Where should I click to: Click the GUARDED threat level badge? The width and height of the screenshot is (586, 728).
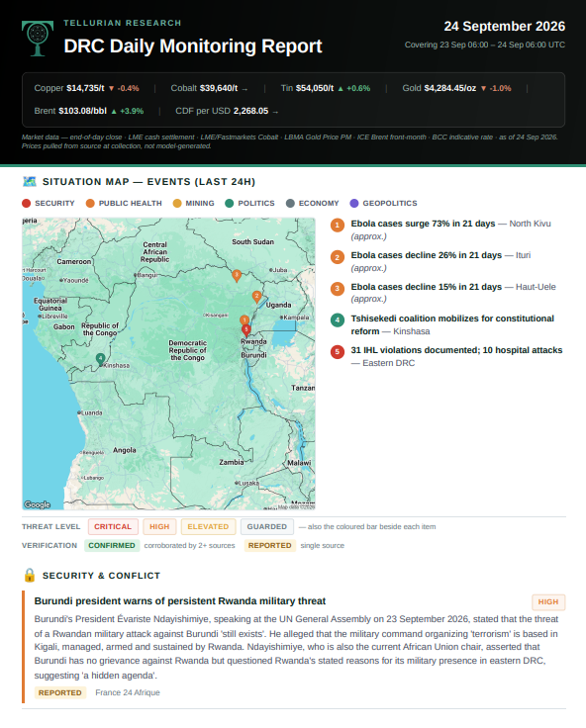click(x=266, y=526)
